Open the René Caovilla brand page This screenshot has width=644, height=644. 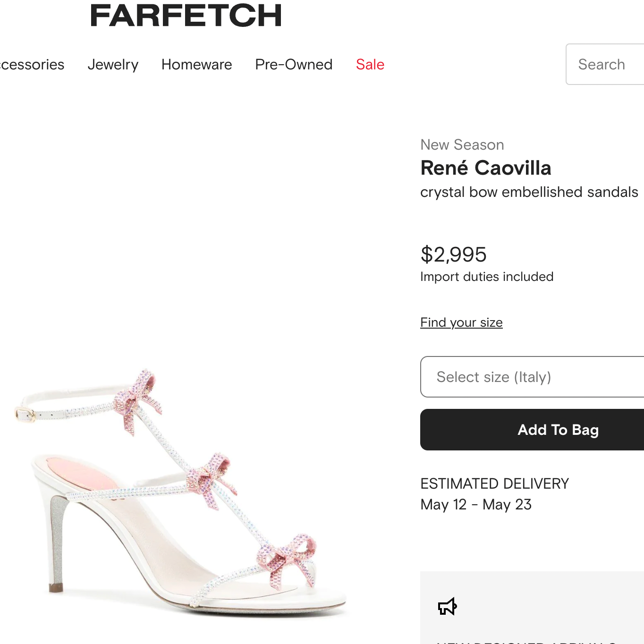pyautogui.click(x=486, y=168)
